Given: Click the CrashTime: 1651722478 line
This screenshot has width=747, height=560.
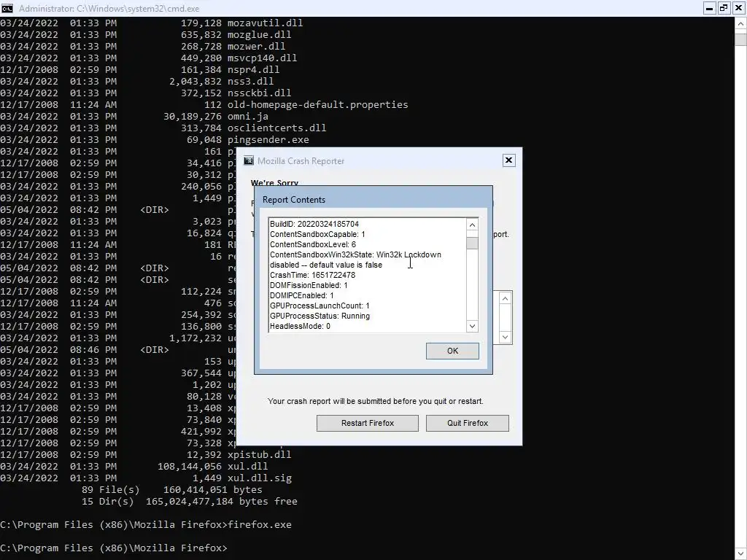Looking at the screenshot, I should click(312, 275).
